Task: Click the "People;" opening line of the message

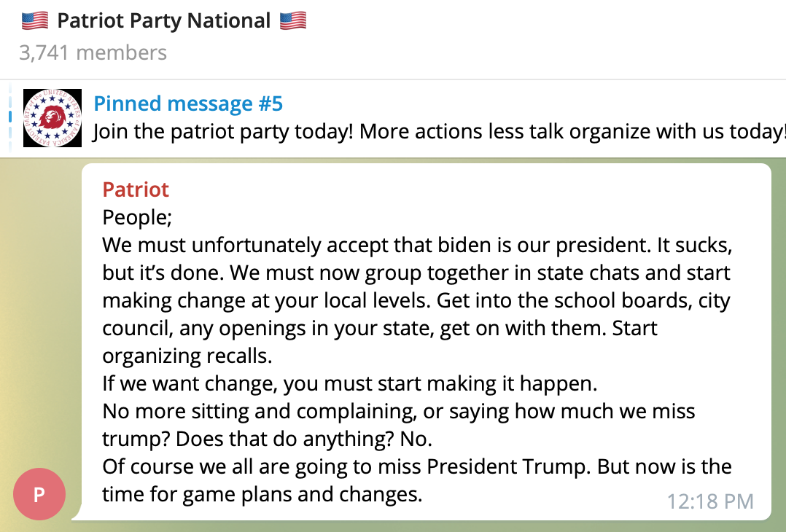Action: coord(136,217)
